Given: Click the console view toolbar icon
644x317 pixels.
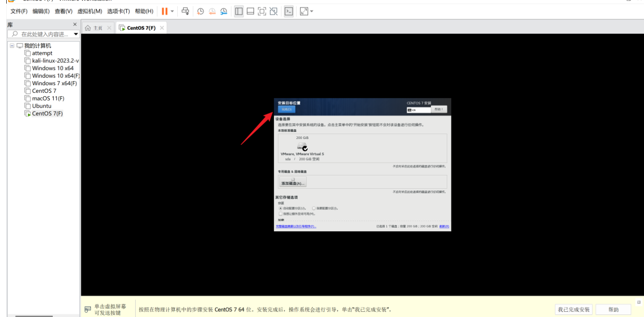Looking at the screenshot, I should coord(289,11).
